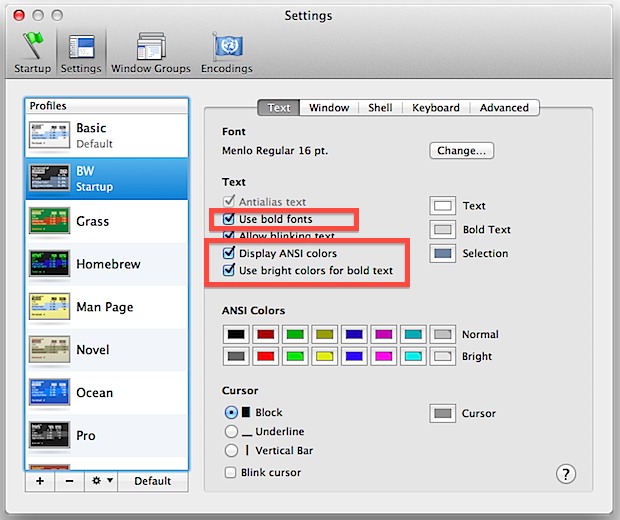Image resolution: width=620 pixels, height=520 pixels.
Task: Switch to the Window tab
Action: point(329,108)
